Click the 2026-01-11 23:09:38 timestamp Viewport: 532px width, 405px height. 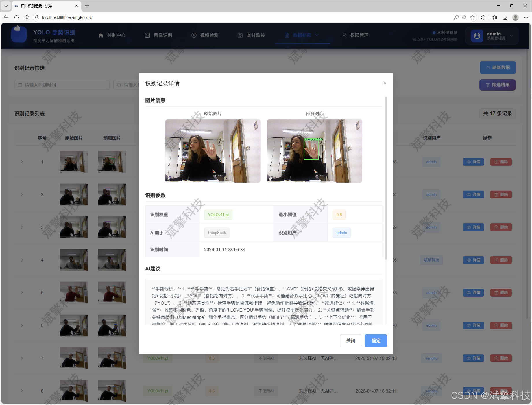click(225, 249)
